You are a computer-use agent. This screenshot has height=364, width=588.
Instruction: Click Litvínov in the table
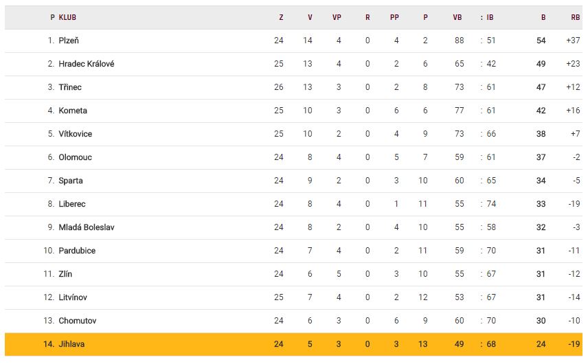point(73,297)
